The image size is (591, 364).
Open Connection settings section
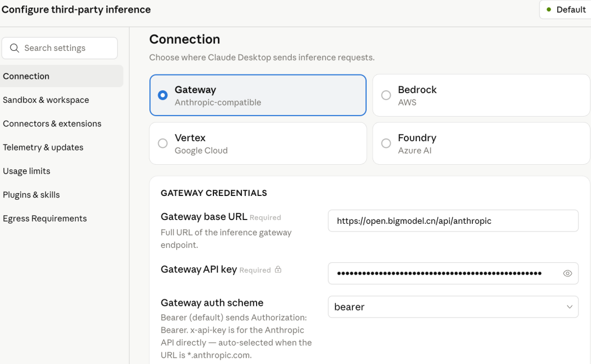pos(26,76)
